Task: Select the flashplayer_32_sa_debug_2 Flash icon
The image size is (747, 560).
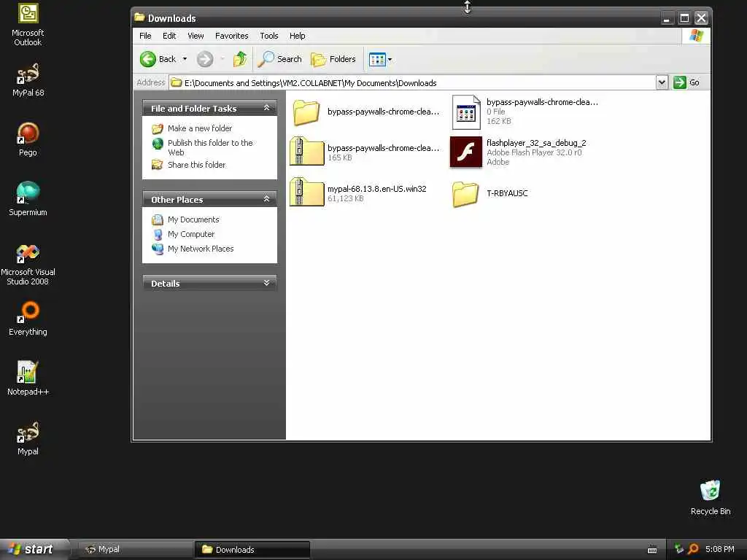Action: [x=465, y=152]
